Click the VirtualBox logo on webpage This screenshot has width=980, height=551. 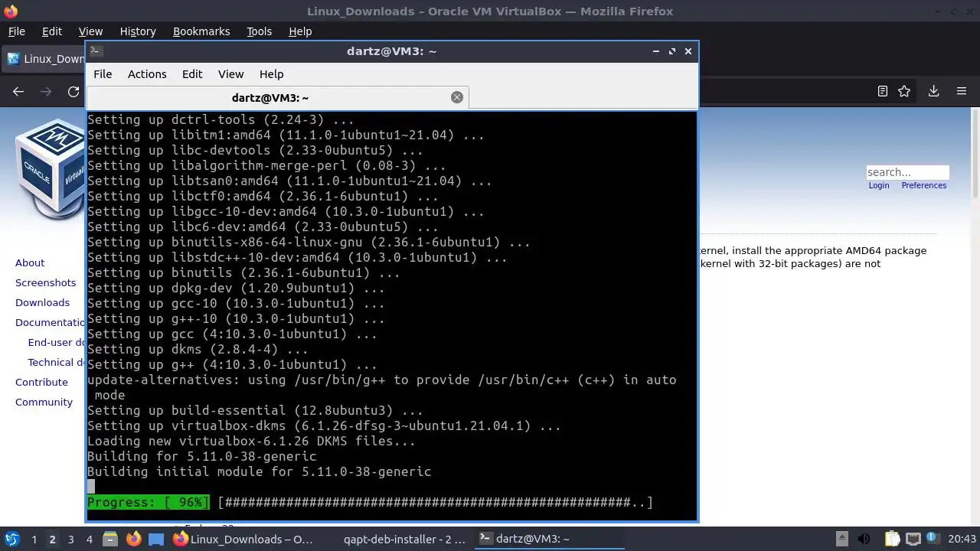pyautogui.click(x=50, y=169)
